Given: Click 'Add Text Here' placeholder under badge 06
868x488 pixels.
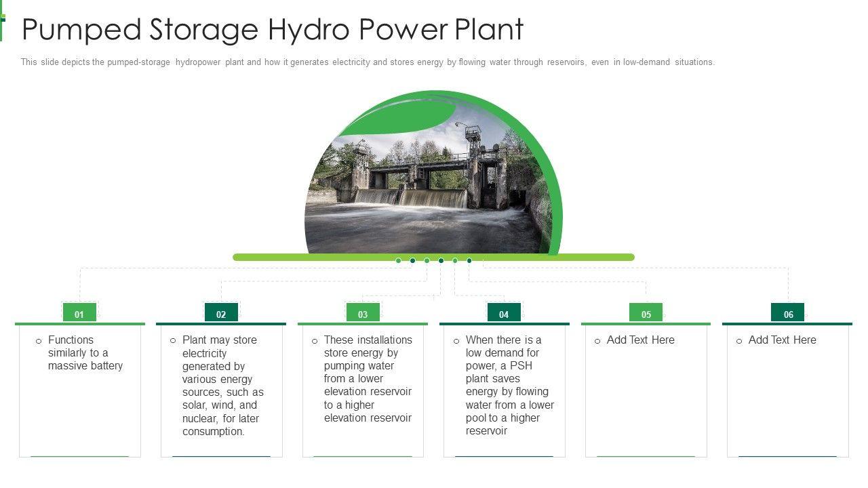Looking at the screenshot, I should 782,340.
